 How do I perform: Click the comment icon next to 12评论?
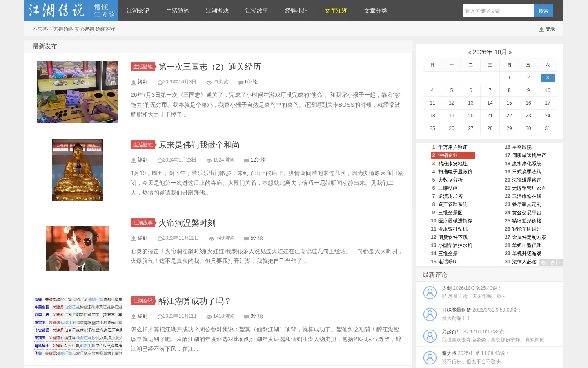[246, 160]
